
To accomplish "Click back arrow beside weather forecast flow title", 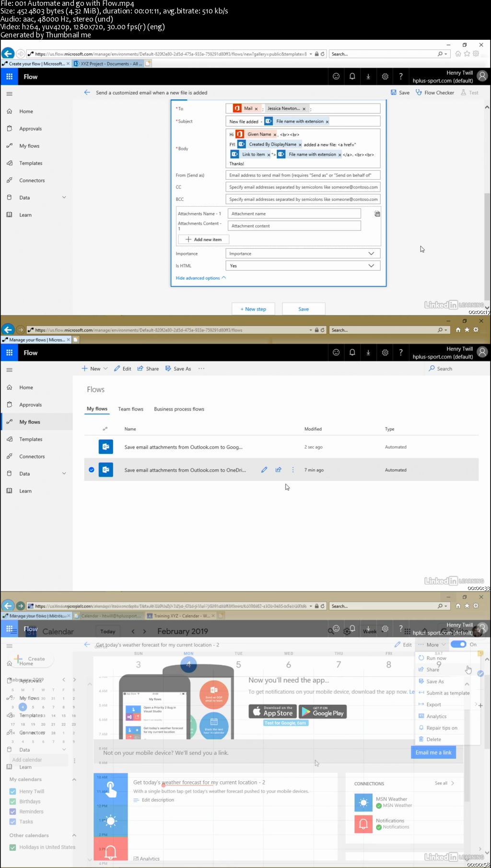I will [87, 645].
